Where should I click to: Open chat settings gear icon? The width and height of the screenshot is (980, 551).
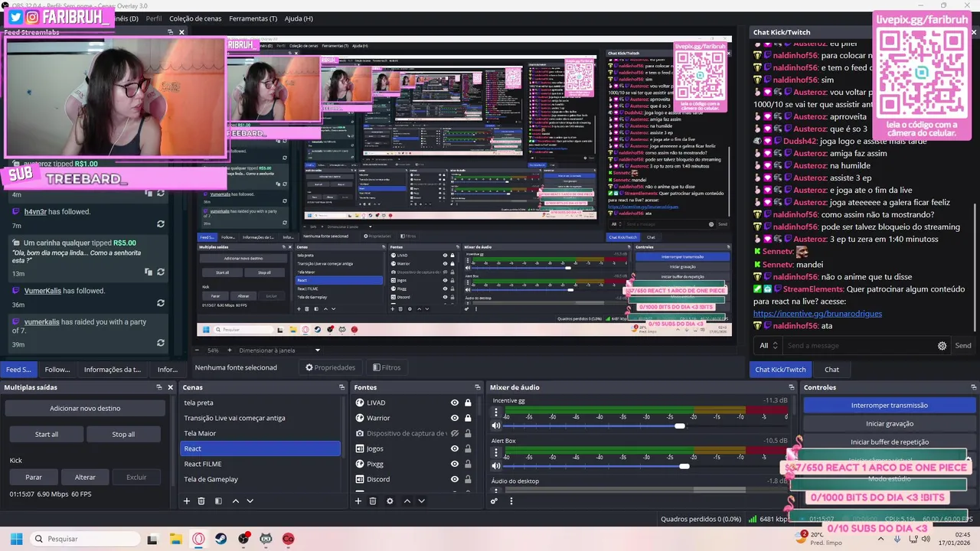(x=942, y=346)
